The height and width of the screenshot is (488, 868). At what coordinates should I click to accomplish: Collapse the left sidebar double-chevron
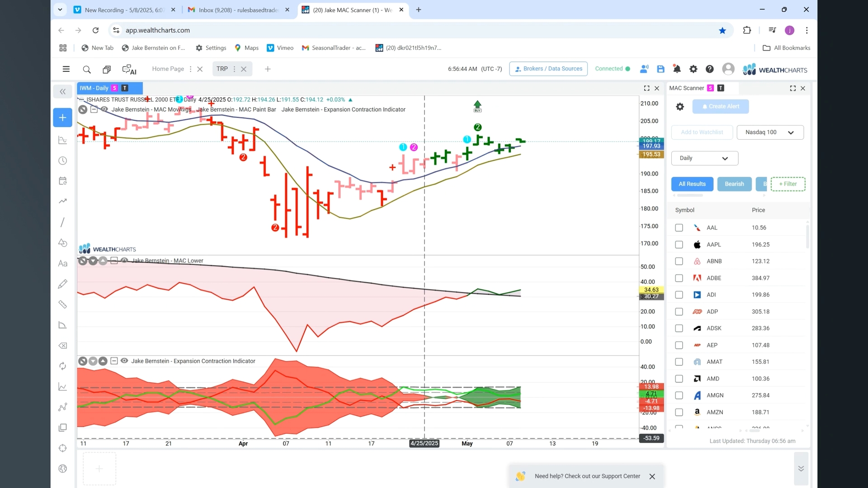63,92
